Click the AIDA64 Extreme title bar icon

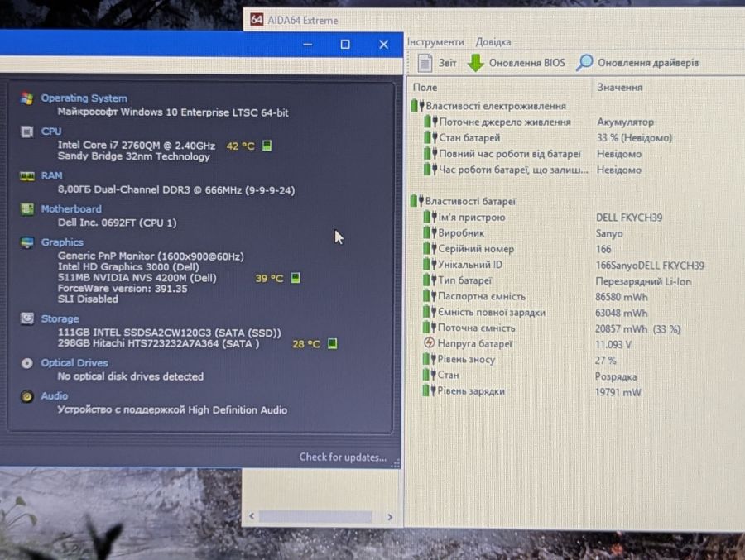[257, 20]
